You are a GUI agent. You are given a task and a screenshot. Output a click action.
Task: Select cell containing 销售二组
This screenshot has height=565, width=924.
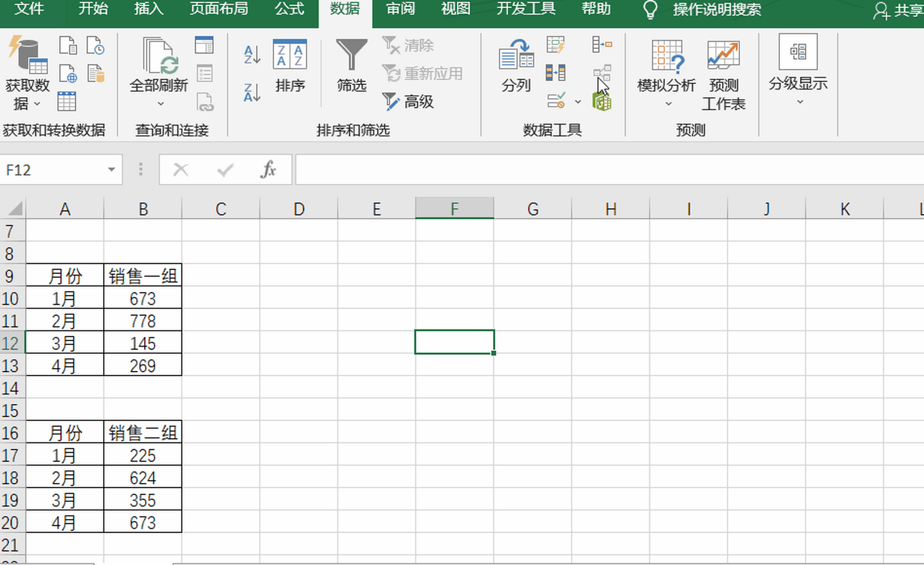(x=143, y=433)
